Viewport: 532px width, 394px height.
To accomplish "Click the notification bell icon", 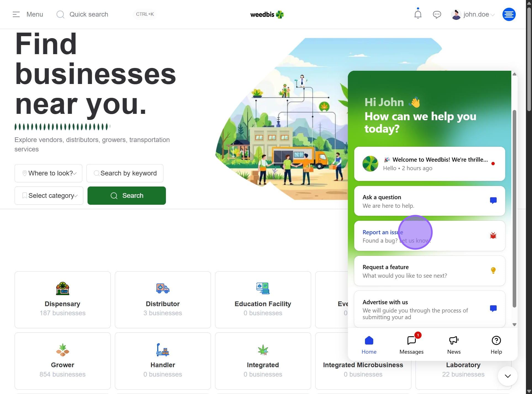I will tap(418, 14).
